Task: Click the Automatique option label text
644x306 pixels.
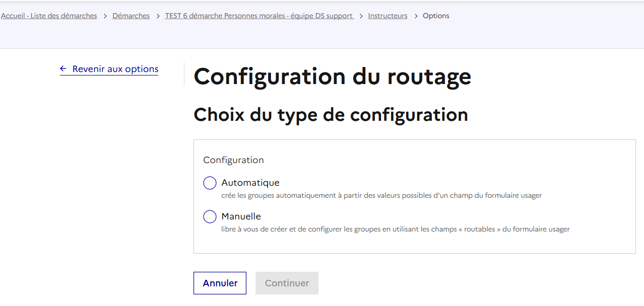Action: [250, 183]
